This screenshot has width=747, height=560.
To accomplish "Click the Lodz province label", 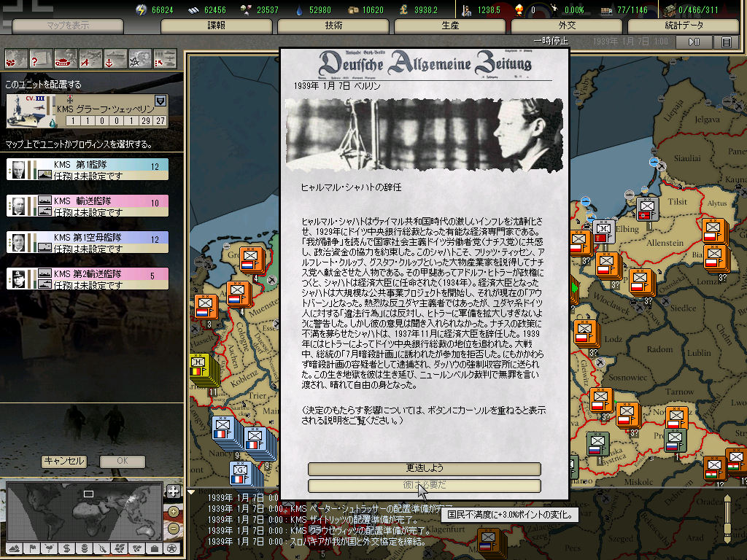I will [613, 340].
